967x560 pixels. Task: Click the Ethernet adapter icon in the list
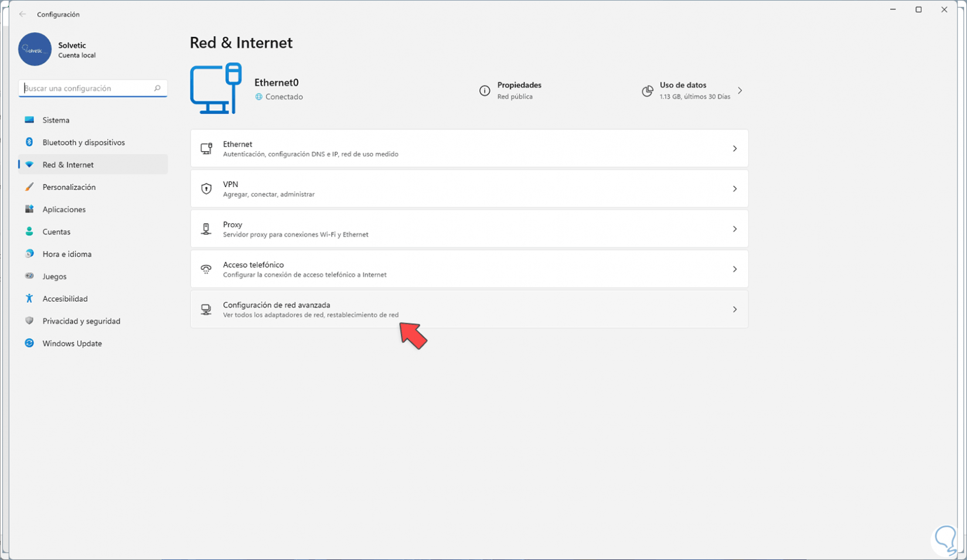[206, 149]
